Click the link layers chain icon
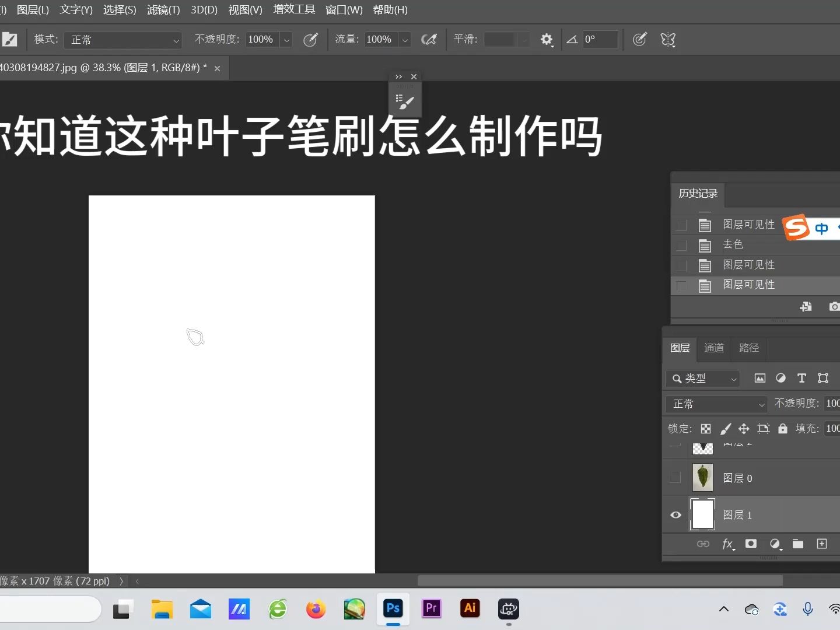This screenshot has height=630, width=840. tap(703, 544)
